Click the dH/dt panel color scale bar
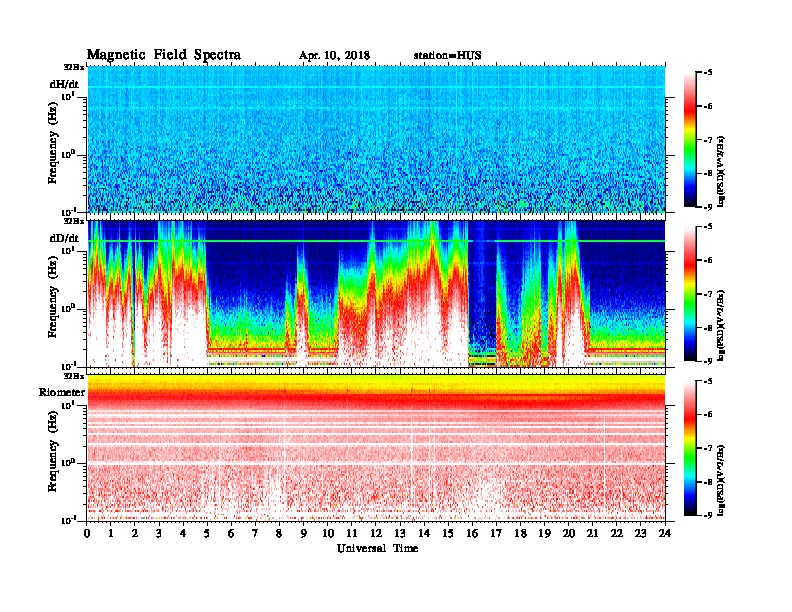 click(x=690, y=140)
